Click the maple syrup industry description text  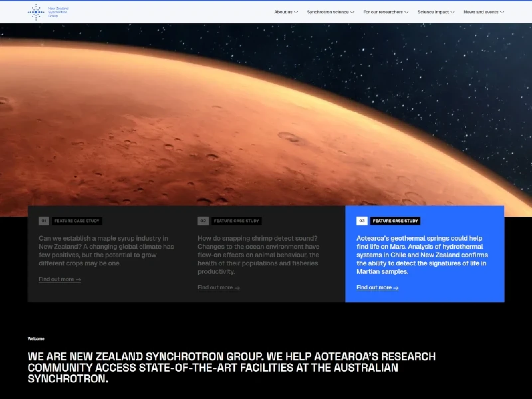pos(106,251)
